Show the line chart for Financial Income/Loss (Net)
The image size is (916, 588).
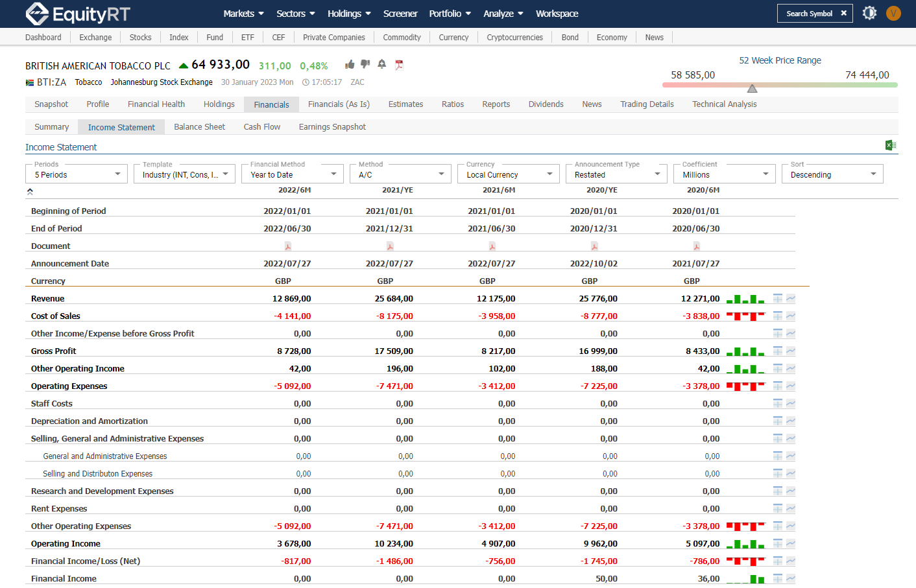791,561
